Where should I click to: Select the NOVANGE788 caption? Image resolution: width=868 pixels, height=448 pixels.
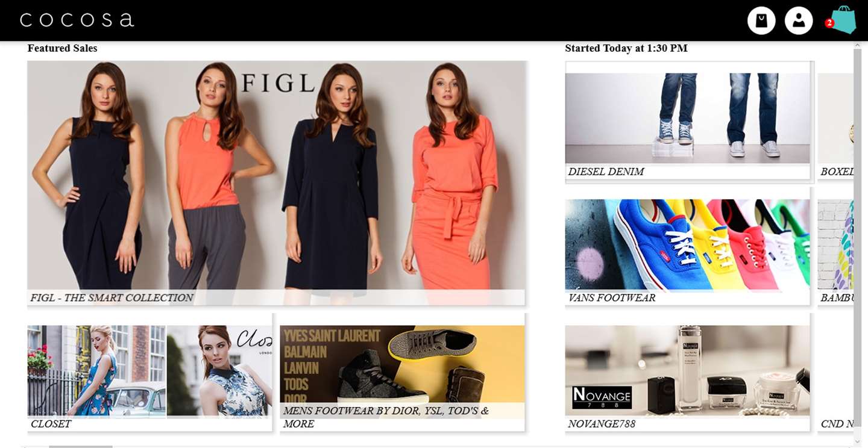click(x=602, y=424)
